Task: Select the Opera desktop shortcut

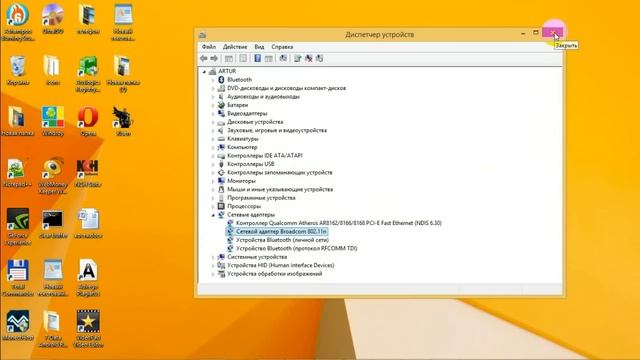Action: pyautogui.click(x=88, y=121)
